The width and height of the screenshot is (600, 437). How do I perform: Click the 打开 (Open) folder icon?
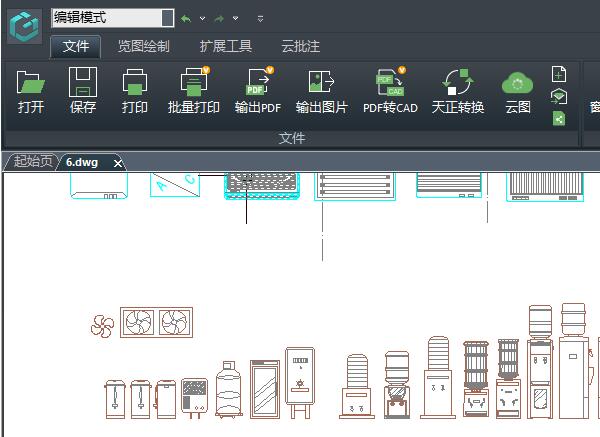31,83
